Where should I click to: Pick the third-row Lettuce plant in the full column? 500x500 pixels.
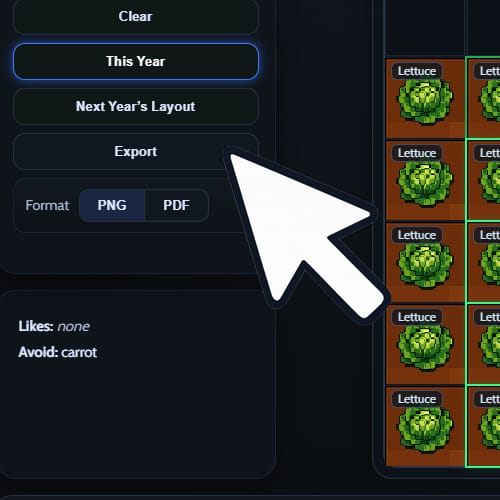pyautogui.click(x=425, y=262)
